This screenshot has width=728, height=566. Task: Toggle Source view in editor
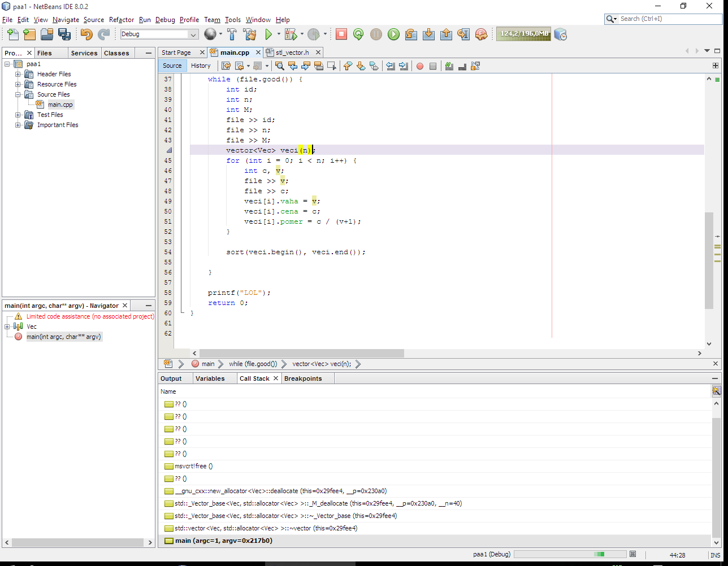coord(172,66)
